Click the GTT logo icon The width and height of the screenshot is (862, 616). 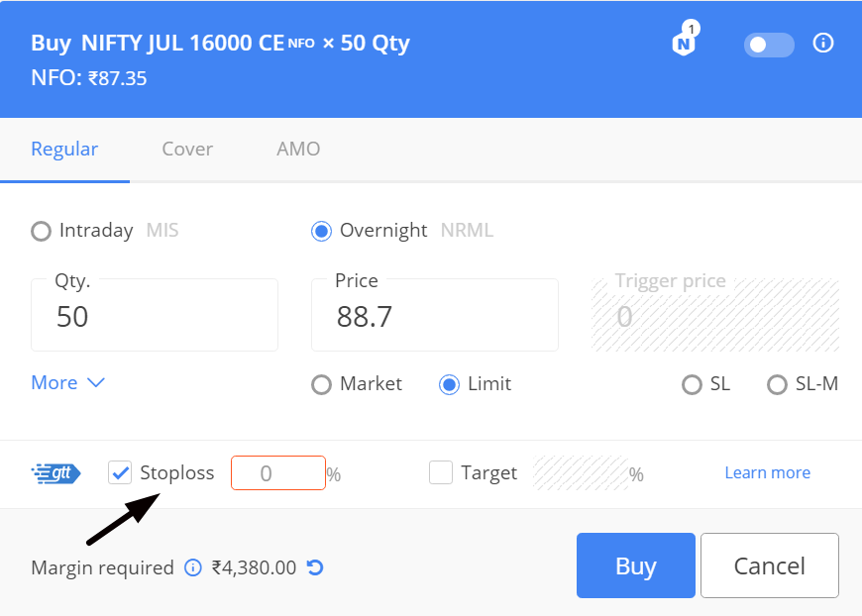pos(56,473)
